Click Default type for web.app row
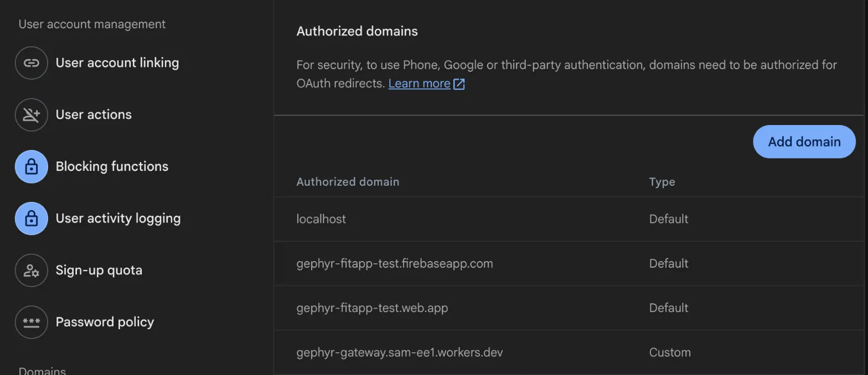The width and height of the screenshot is (868, 375). pos(669,308)
